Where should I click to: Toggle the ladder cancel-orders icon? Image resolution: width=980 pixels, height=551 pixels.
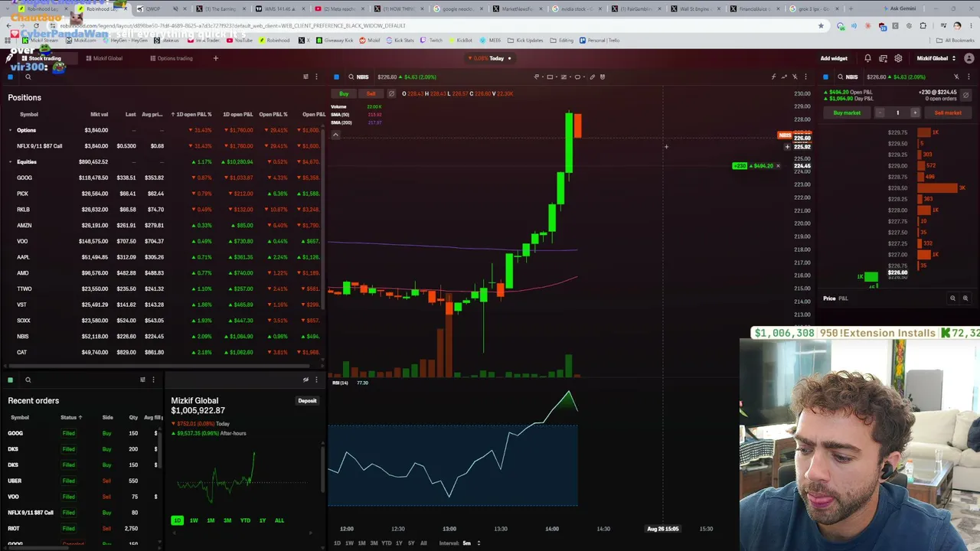965,95
